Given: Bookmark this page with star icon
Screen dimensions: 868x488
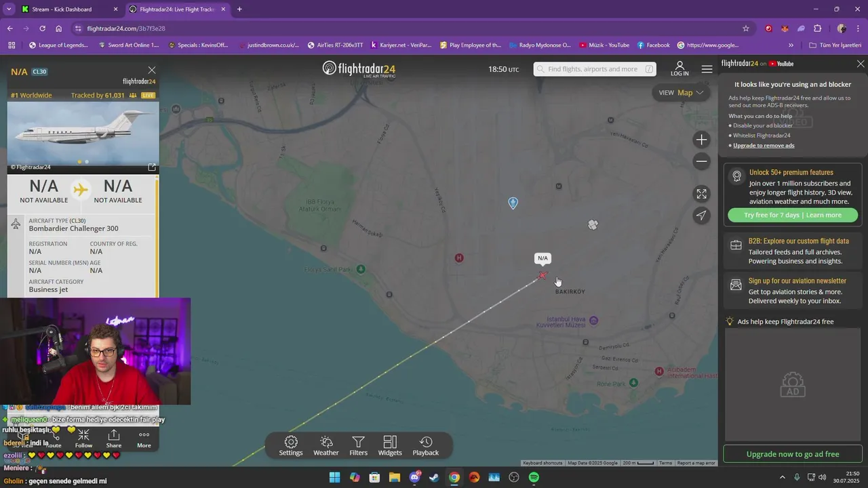Looking at the screenshot, I should [x=746, y=28].
